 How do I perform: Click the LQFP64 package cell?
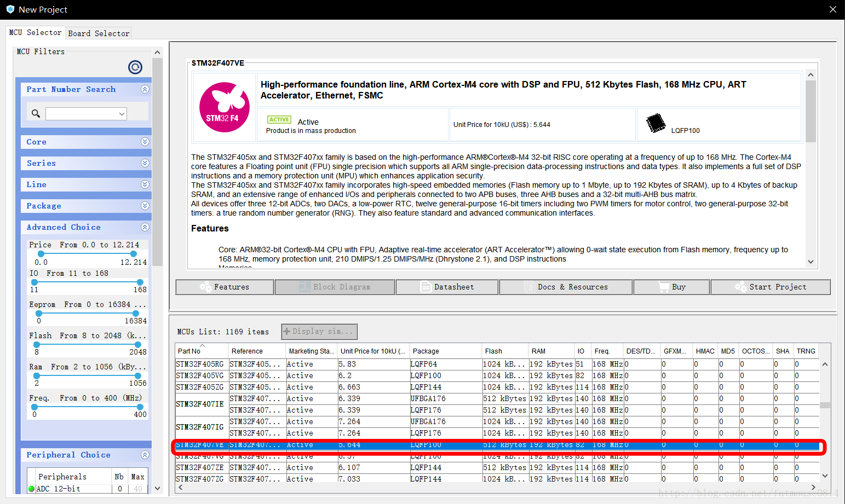click(446, 364)
